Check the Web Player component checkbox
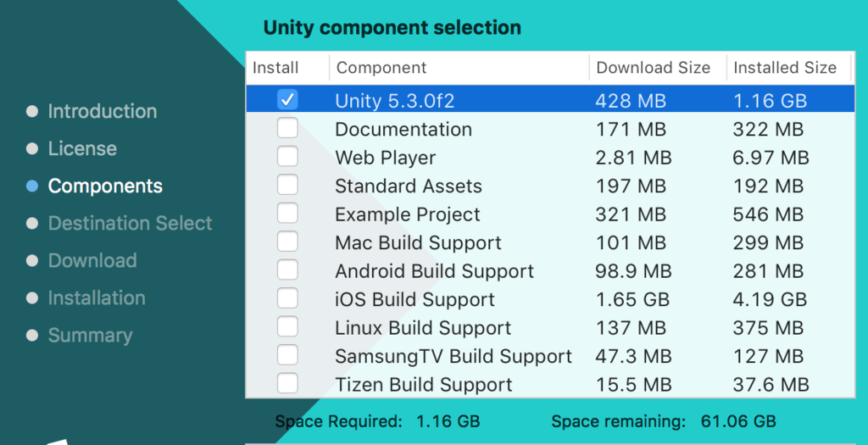The height and width of the screenshot is (445, 868). [287, 157]
